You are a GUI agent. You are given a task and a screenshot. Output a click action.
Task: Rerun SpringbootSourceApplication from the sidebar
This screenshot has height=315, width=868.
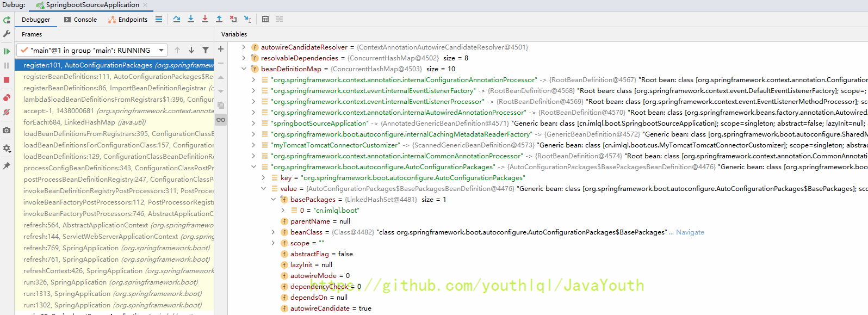[7, 20]
